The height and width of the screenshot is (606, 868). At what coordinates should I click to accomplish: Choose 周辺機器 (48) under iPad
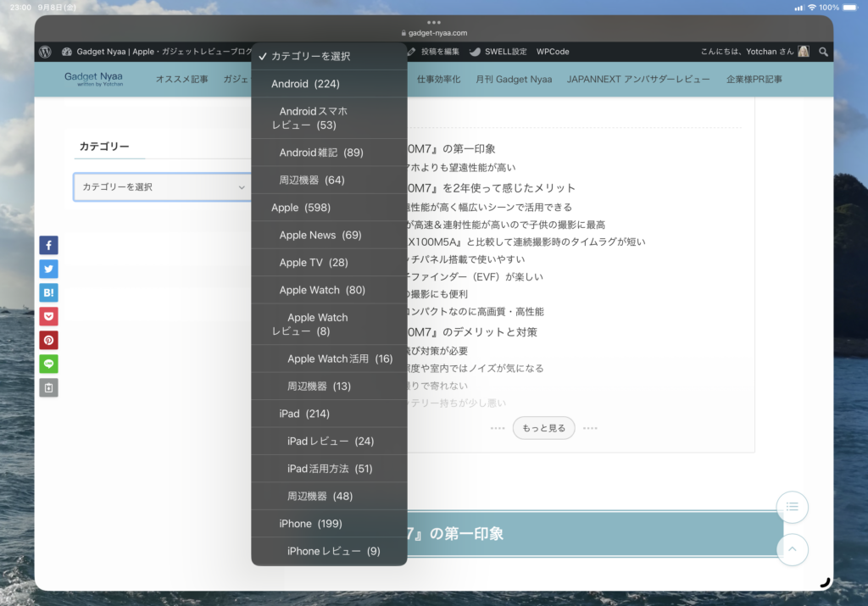[330, 496]
